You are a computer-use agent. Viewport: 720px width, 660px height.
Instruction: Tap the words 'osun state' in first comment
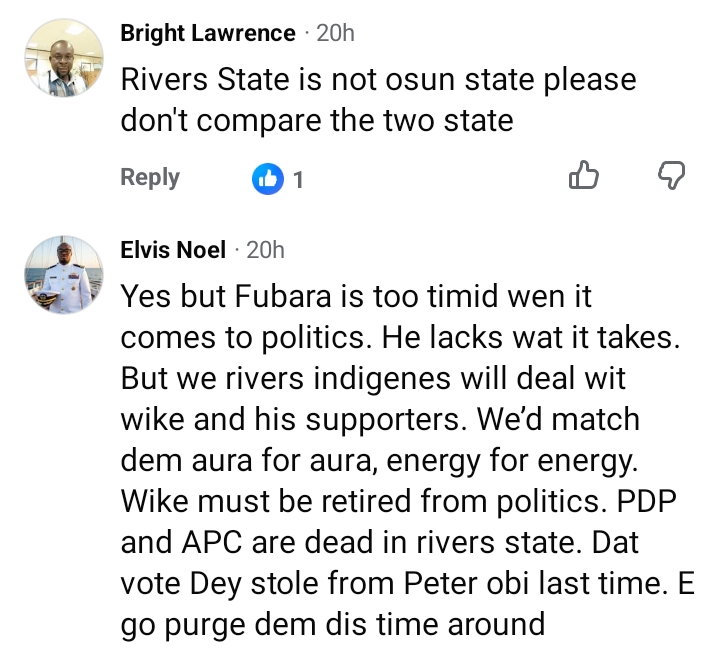pos(459,79)
